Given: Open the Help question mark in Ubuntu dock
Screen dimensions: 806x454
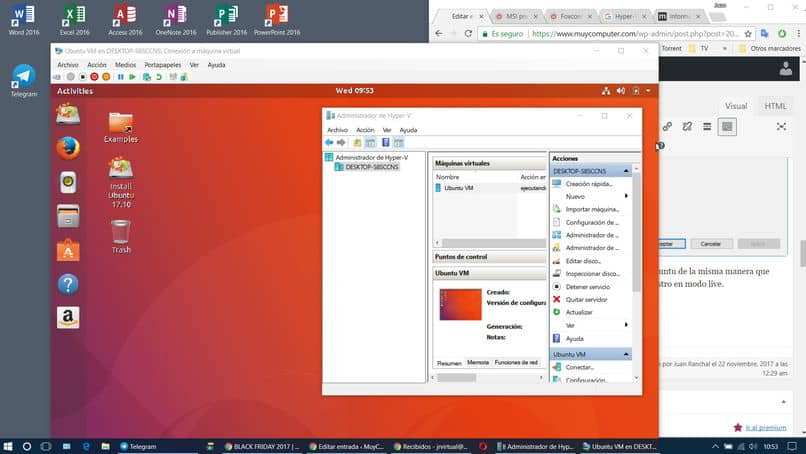Looking at the screenshot, I should (x=68, y=284).
